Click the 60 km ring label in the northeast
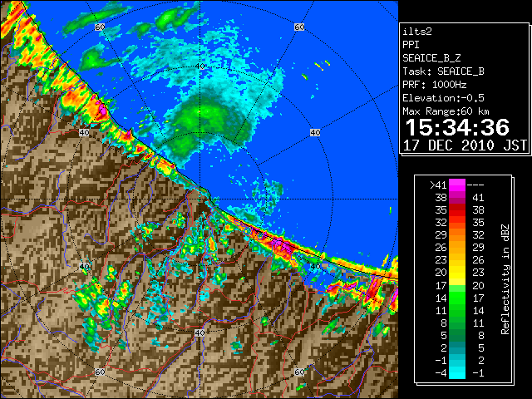Screen dimensions: 532x399 (299, 27)
